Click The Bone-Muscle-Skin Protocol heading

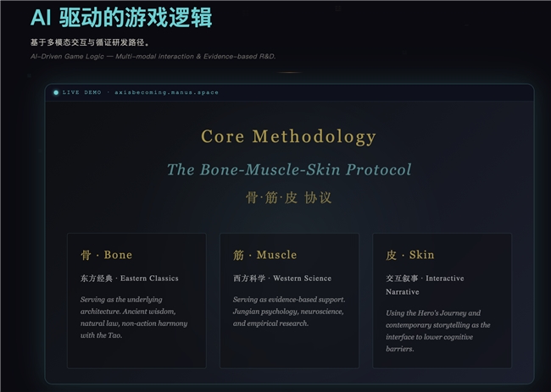pos(288,168)
